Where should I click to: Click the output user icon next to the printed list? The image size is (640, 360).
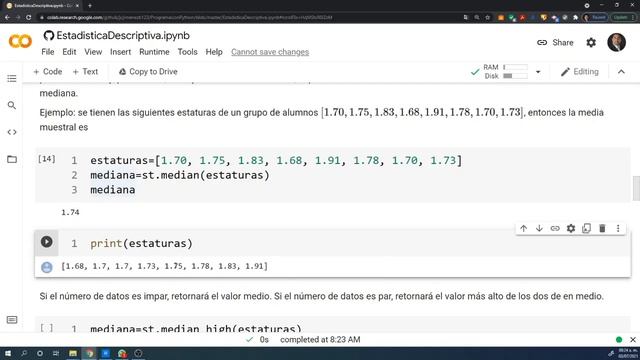(x=47, y=267)
